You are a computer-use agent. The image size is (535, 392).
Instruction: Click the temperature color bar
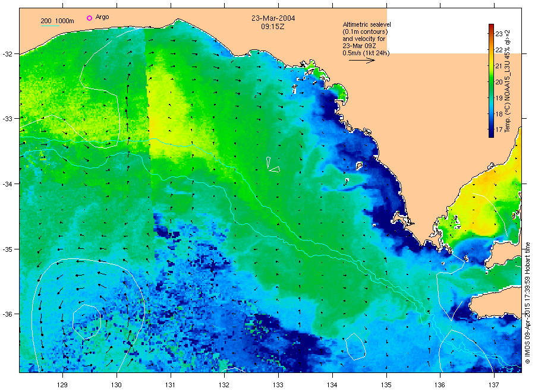(x=491, y=81)
